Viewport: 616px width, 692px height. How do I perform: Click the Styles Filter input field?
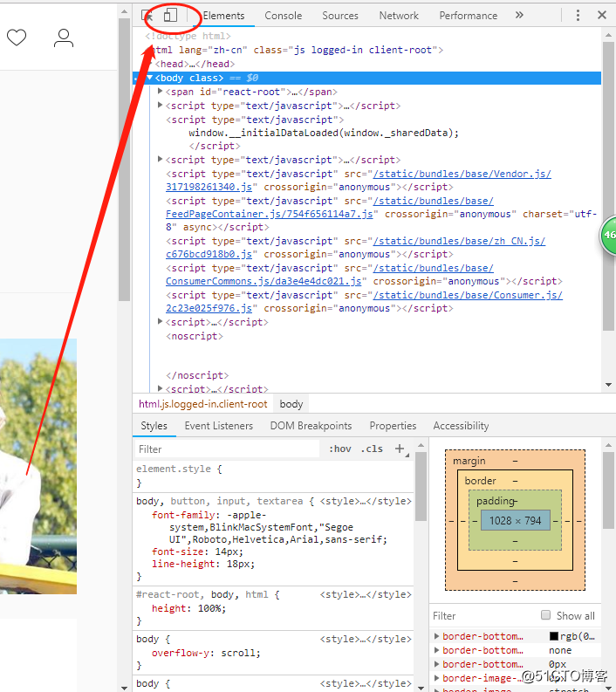227,449
